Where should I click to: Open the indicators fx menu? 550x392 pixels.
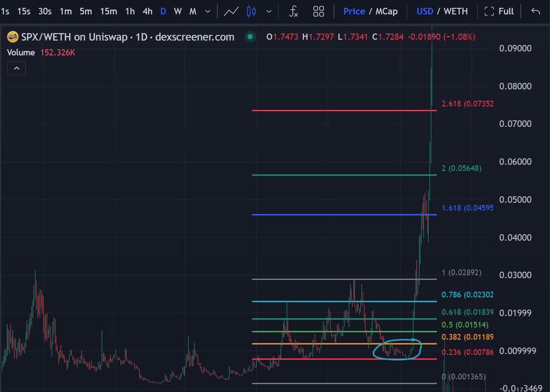coord(293,11)
